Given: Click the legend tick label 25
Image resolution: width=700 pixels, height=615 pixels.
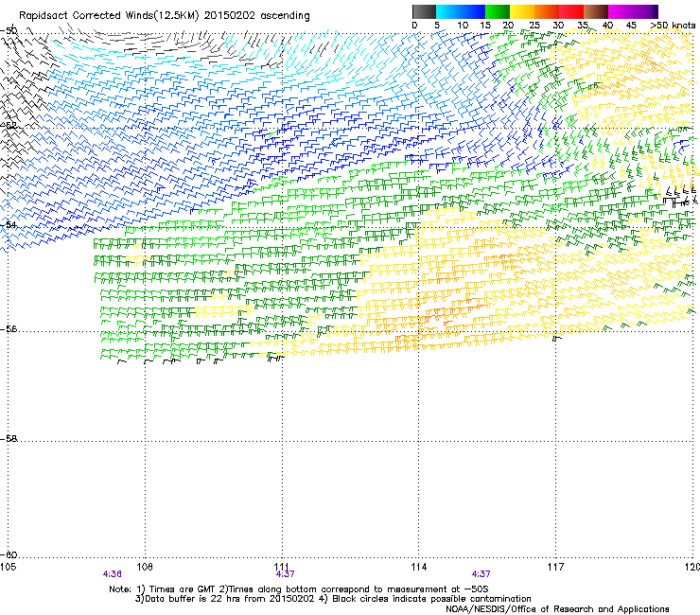Looking at the screenshot, I should 534,26.
